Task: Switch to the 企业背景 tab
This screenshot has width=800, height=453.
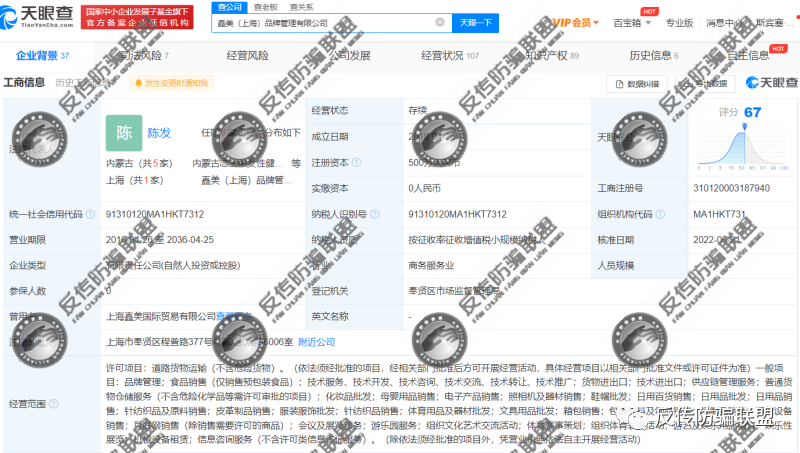Action: click(42, 55)
